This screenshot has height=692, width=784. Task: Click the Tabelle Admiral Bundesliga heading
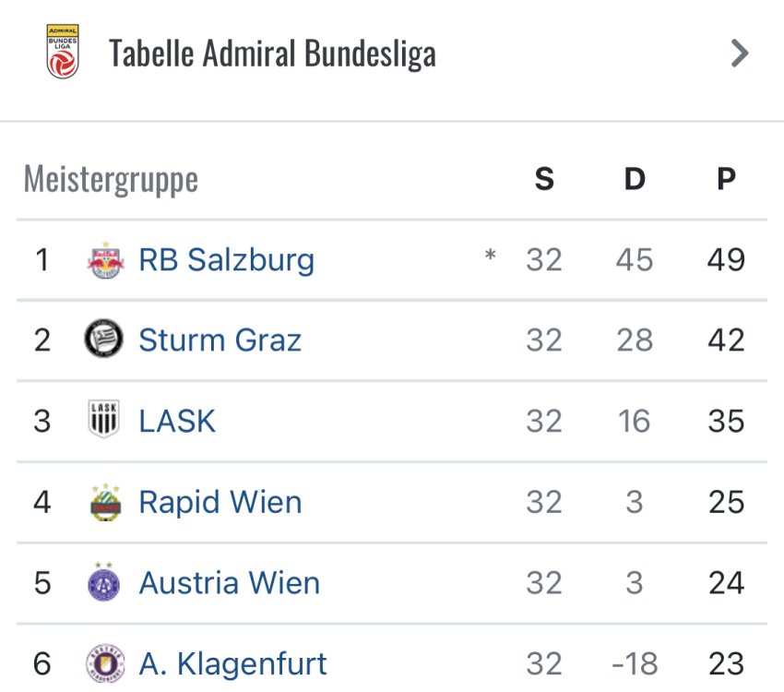click(272, 54)
